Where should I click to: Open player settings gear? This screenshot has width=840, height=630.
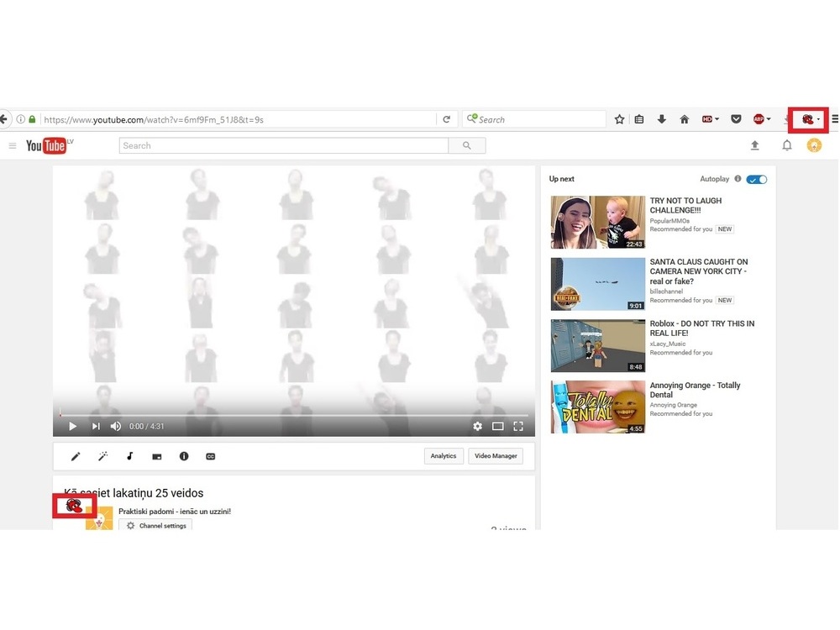pos(477,427)
